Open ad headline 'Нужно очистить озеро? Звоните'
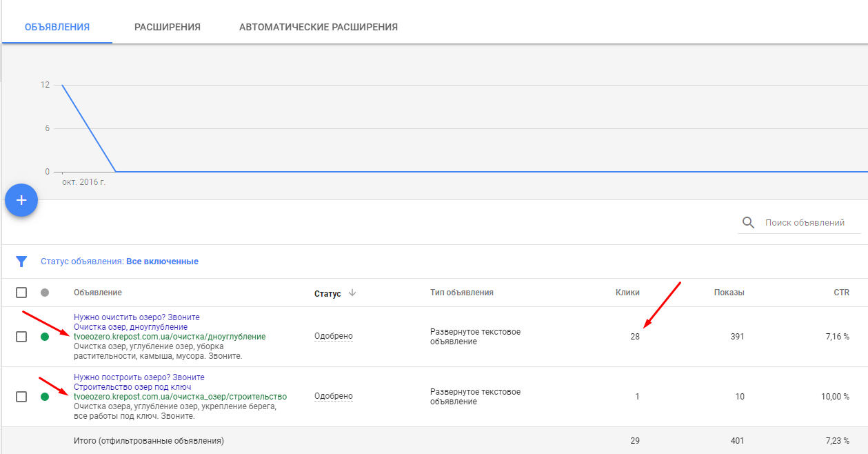 [137, 317]
